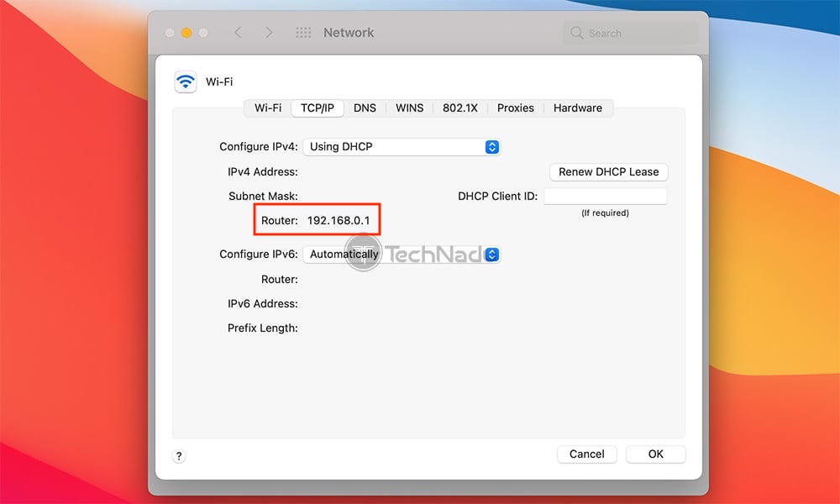
Task: Click the Configure IPv4 label
Action: pos(259,147)
